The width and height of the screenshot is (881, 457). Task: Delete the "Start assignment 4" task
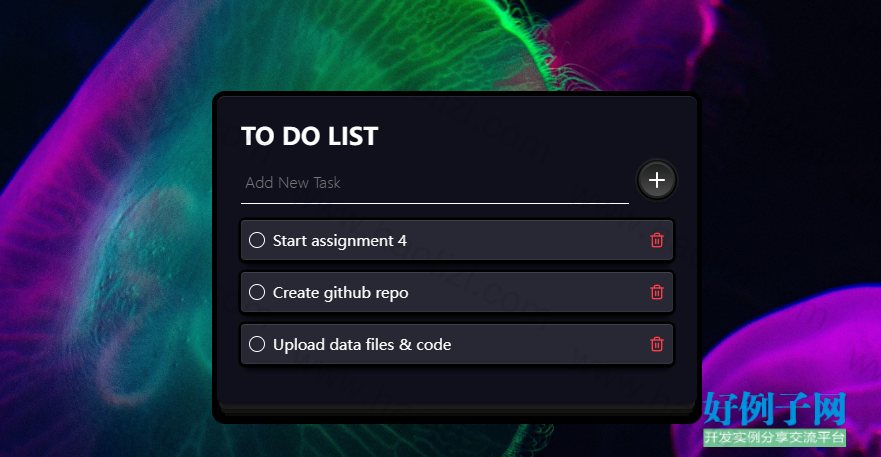(x=657, y=241)
